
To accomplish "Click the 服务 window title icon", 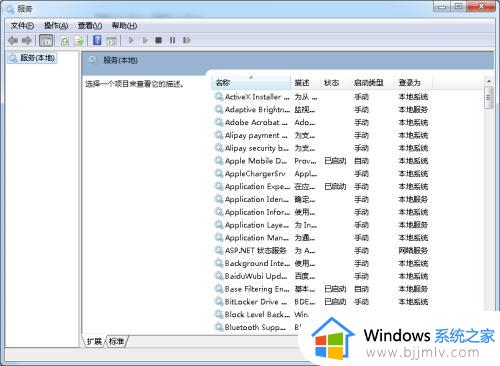I will [x=10, y=9].
